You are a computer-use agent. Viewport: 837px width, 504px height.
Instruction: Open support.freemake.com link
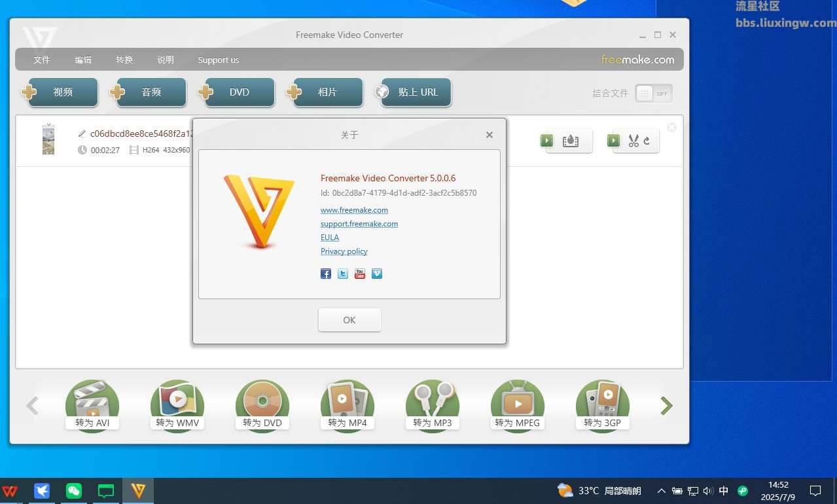pos(359,224)
